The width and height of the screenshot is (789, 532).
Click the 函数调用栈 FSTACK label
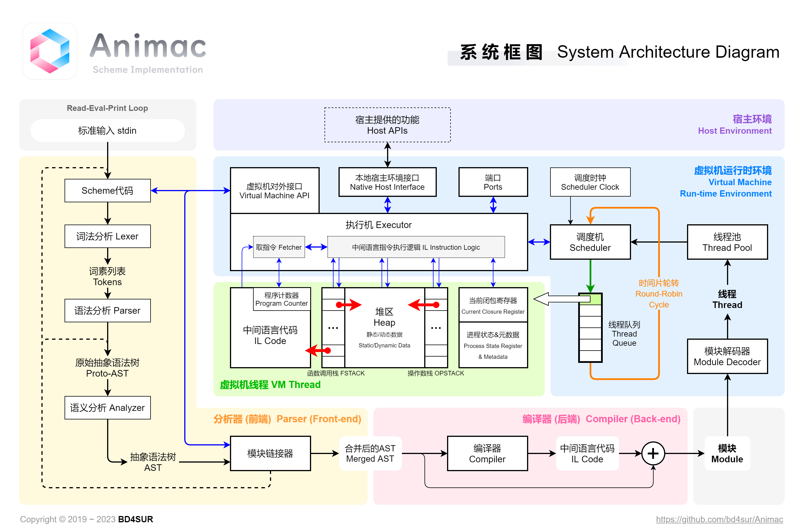336,373
